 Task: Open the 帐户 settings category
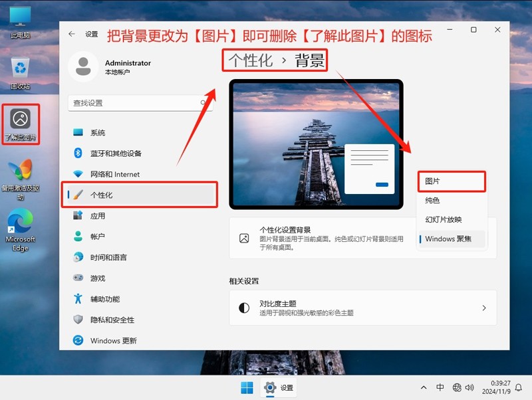point(98,237)
